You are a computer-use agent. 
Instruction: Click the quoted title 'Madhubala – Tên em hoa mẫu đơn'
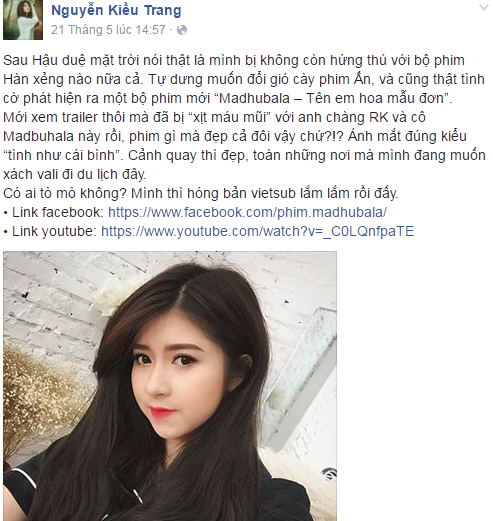pos(331,98)
